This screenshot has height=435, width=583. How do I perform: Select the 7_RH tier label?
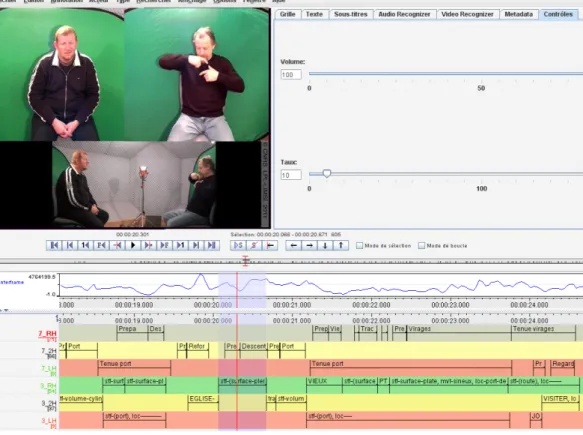[x=47, y=334]
